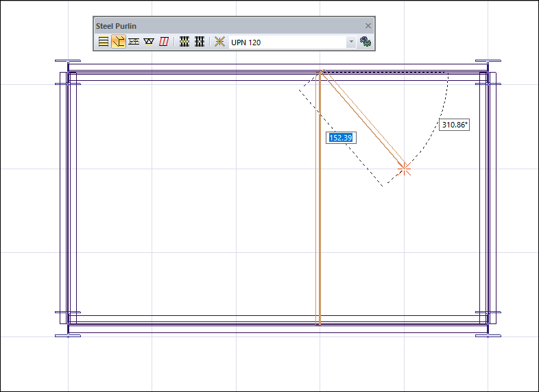Open the purlin settings gear icon
Image resolution: width=539 pixels, height=392 pixels.
[366, 42]
